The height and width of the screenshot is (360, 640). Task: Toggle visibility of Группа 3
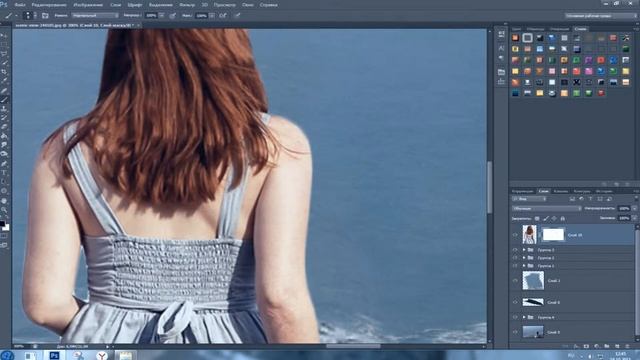(x=515, y=249)
